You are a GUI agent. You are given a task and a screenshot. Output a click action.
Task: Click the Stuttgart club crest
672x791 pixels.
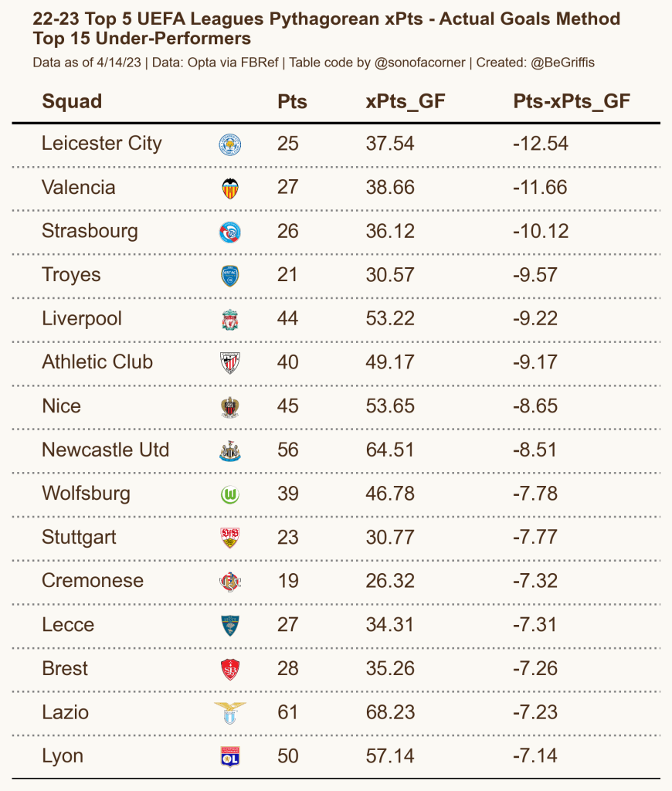(x=229, y=538)
